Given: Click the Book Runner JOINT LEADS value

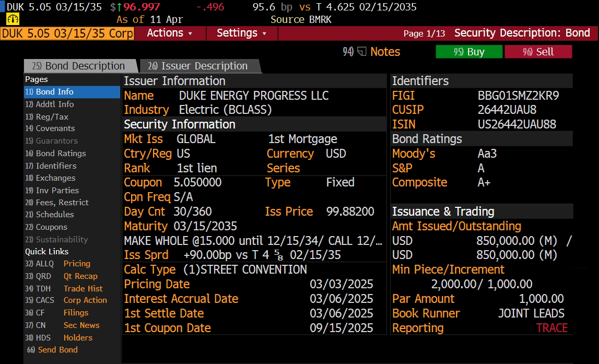Looking at the screenshot, I should [x=532, y=313].
